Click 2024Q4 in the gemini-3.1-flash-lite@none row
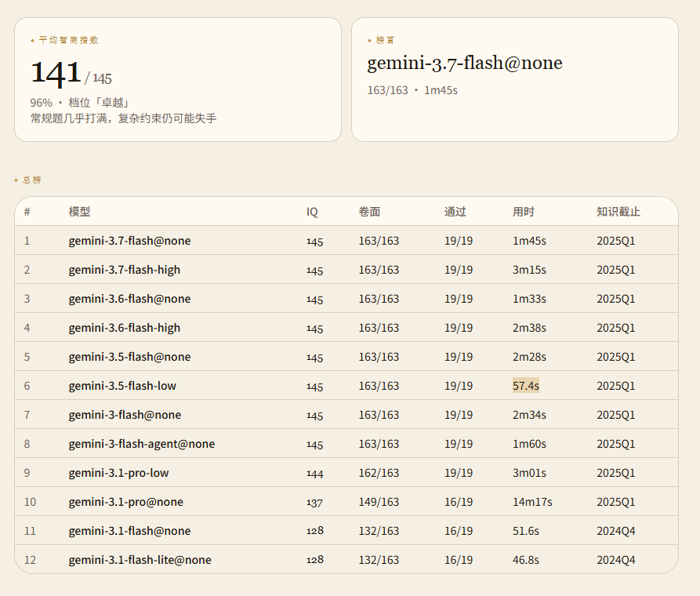Image resolution: width=700 pixels, height=596 pixels. tap(615, 560)
